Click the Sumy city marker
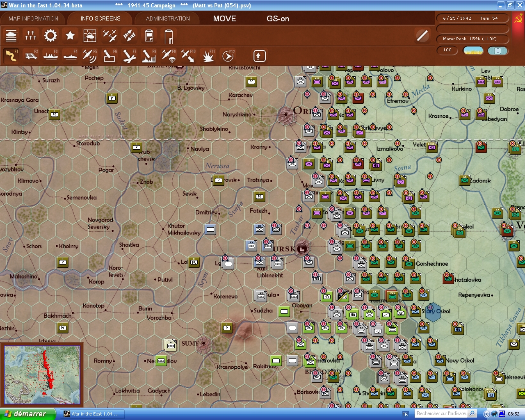Image resolution: width=525 pixels, height=420 pixels. [x=204, y=343]
